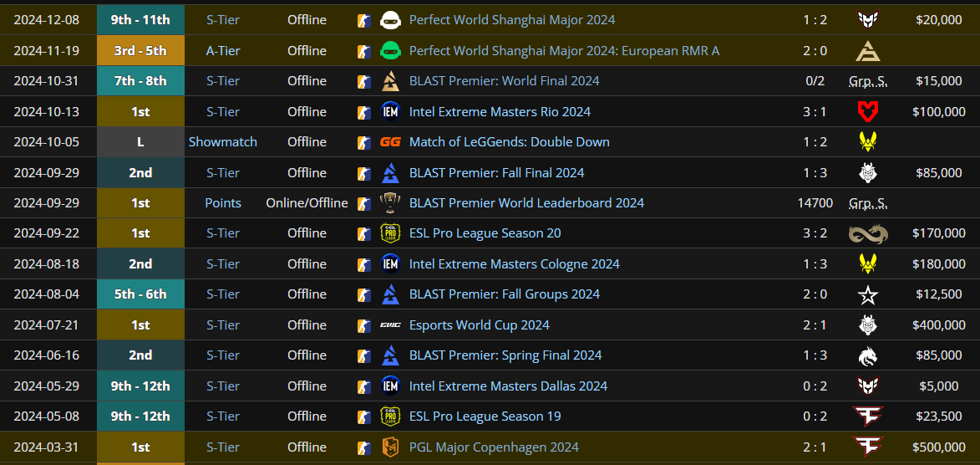Click the Eternal Fire logo in Pro League Season 20 row
Screen dimensions: 980x465
[868, 233]
